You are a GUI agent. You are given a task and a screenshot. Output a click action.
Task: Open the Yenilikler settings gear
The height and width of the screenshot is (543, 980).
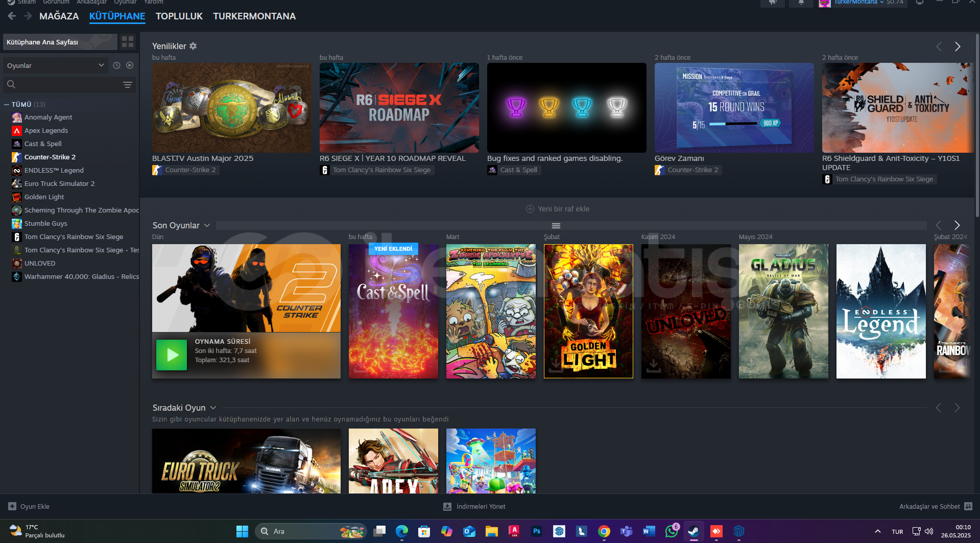[x=193, y=46]
